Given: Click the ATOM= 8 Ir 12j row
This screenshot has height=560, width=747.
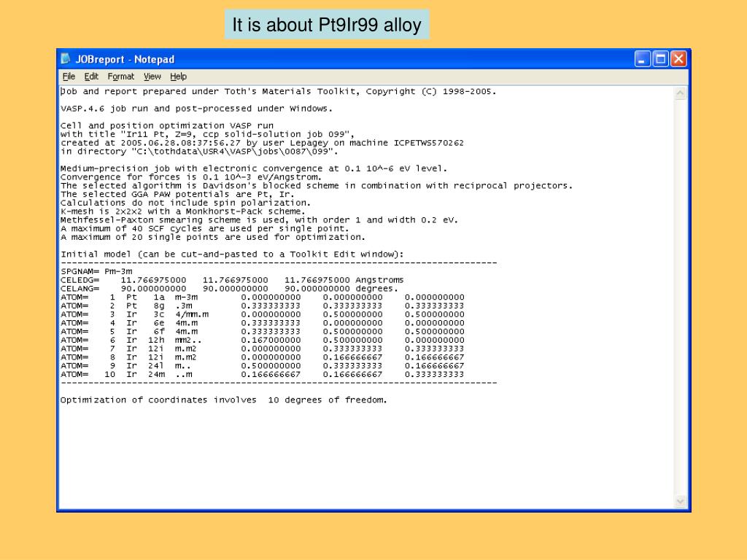Looking at the screenshot, I should click(x=263, y=357).
